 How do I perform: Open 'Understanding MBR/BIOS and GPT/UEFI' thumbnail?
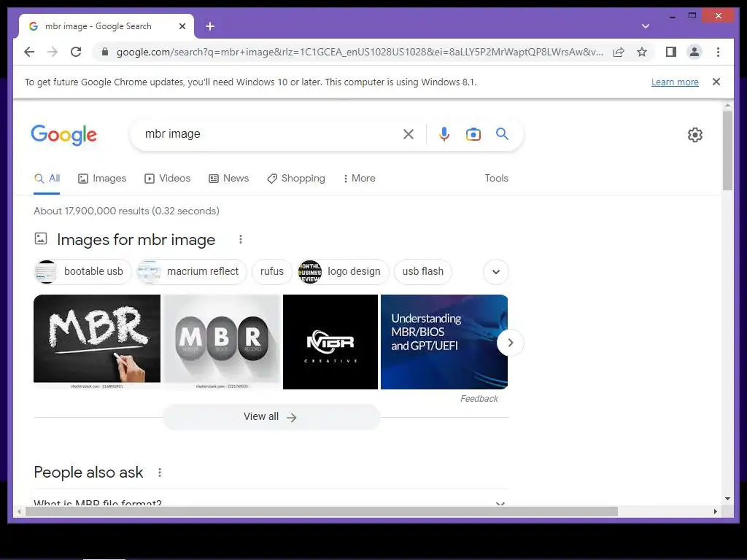coord(444,342)
